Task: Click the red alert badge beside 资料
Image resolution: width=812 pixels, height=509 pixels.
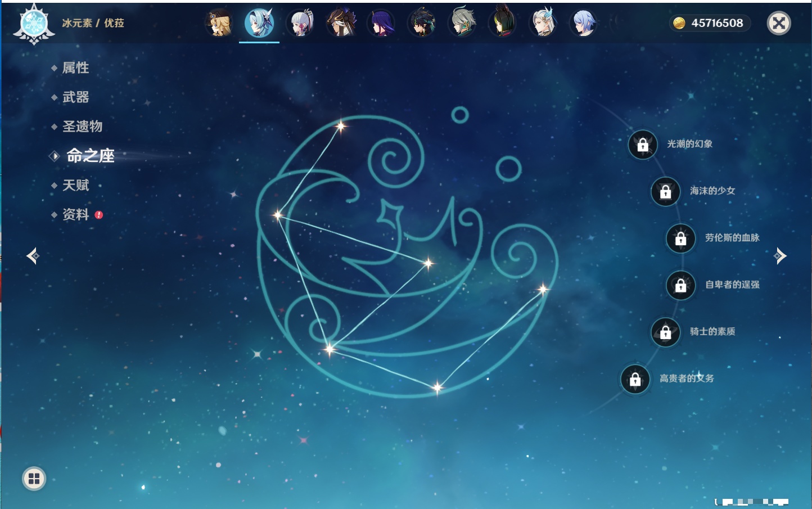Action: click(99, 215)
